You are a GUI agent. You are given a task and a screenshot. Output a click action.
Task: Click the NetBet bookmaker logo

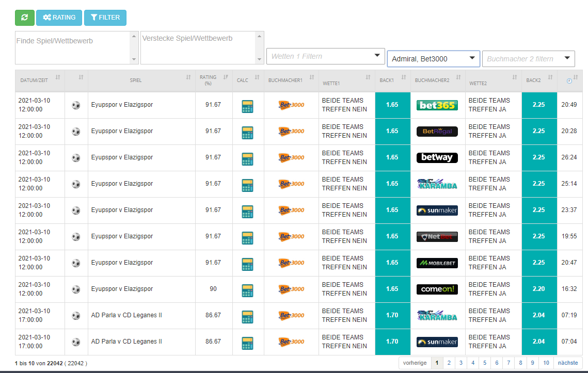point(437,237)
